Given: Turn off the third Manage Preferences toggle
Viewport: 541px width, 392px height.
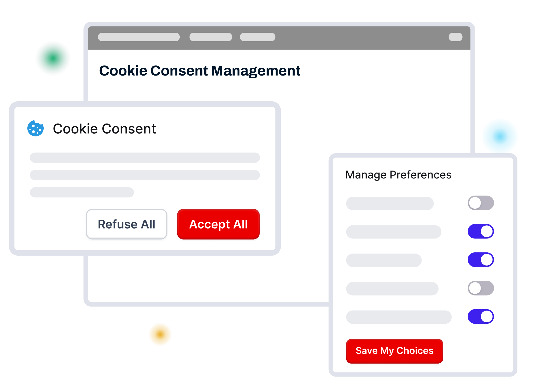Looking at the screenshot, I should tap(480, 260).
